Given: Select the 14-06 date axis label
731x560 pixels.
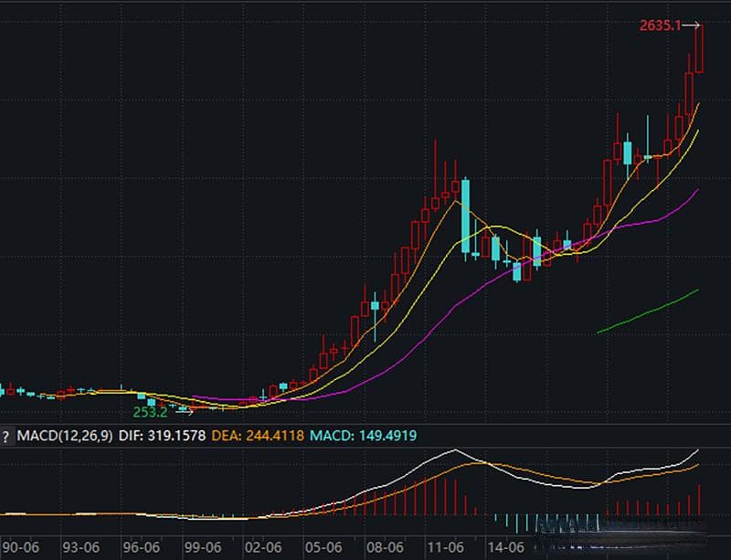Looking at the screenshot, I should 505,547.
